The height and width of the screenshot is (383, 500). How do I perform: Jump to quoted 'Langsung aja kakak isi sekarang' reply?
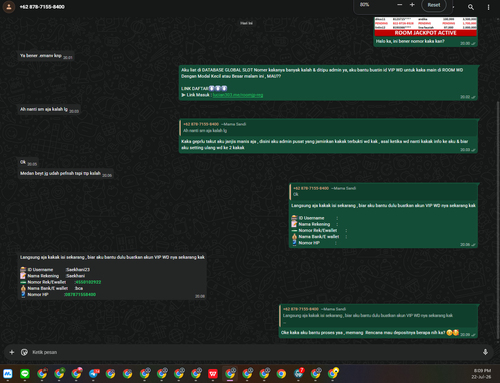[378, 315]
